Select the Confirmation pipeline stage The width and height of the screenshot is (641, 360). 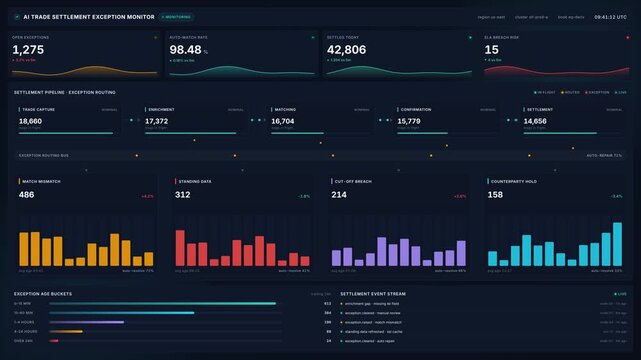(x=446, y=121)
